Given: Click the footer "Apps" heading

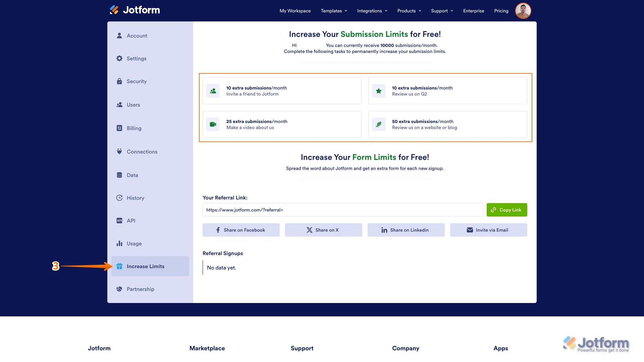Looking at the screenshot, I should pos(501,348).
